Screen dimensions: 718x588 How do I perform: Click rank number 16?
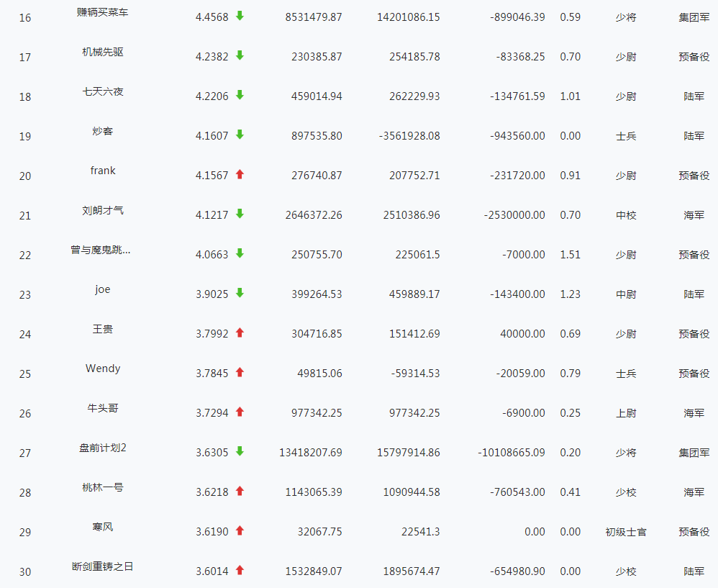(25, 18)
